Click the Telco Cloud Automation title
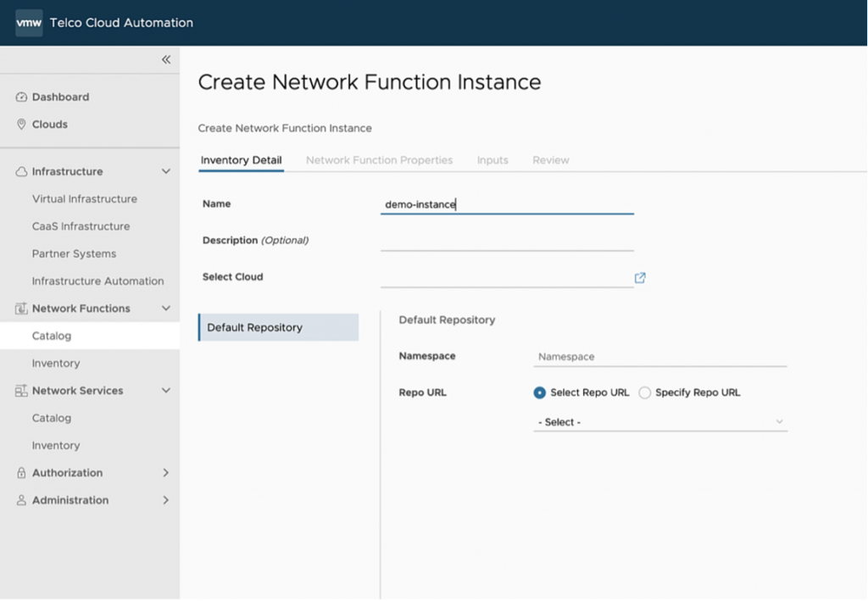Viewport: 868px width, 601px height. 121,23
